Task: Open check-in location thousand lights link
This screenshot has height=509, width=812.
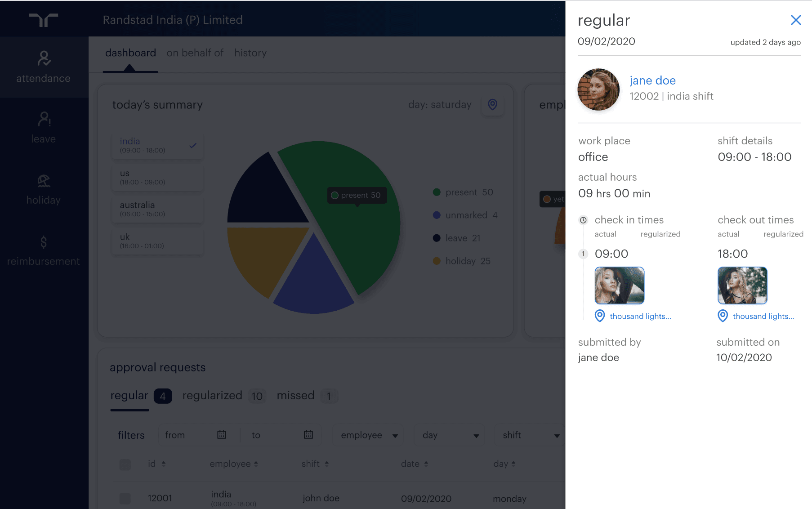Action: 640,316
